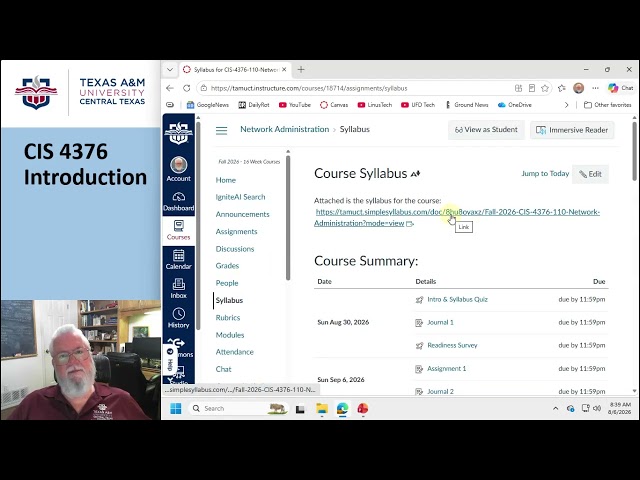Screen dimensions: 640x480
Task: Select Syllabus in course menu
Action: click(x=229, y=300)
